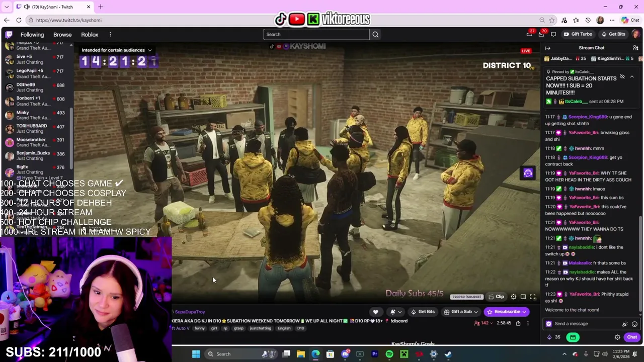Mute the KayShomi Twitch tab audio
The image size is (644, 362).
click(27, 7)
